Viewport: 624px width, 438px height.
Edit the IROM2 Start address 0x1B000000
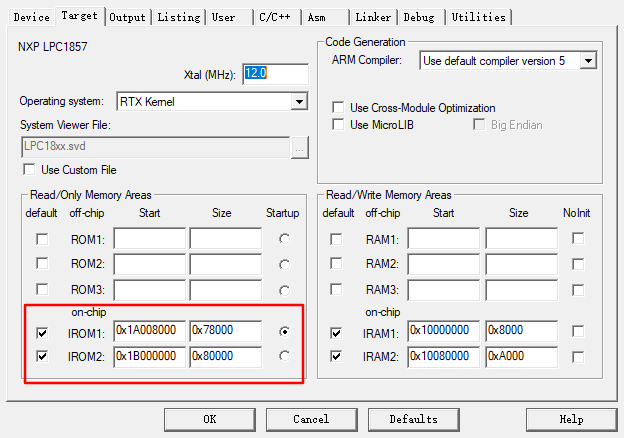pos(149,357)
